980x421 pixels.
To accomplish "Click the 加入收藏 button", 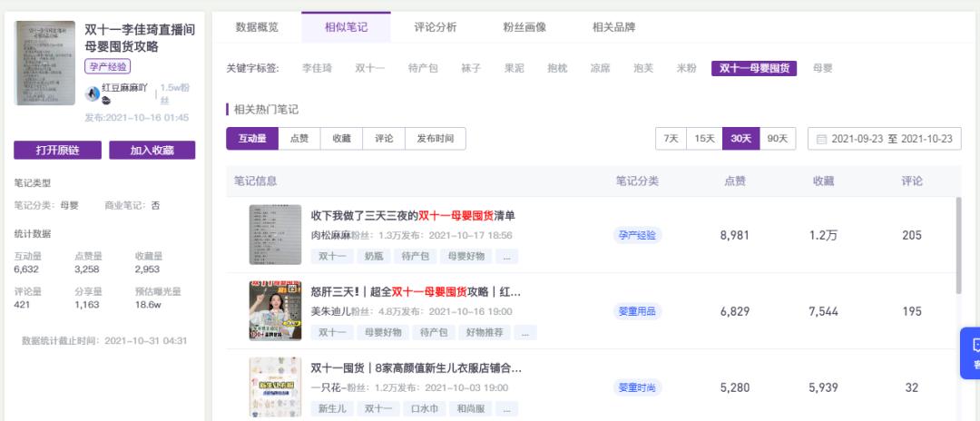I will [x=152, y=150].
